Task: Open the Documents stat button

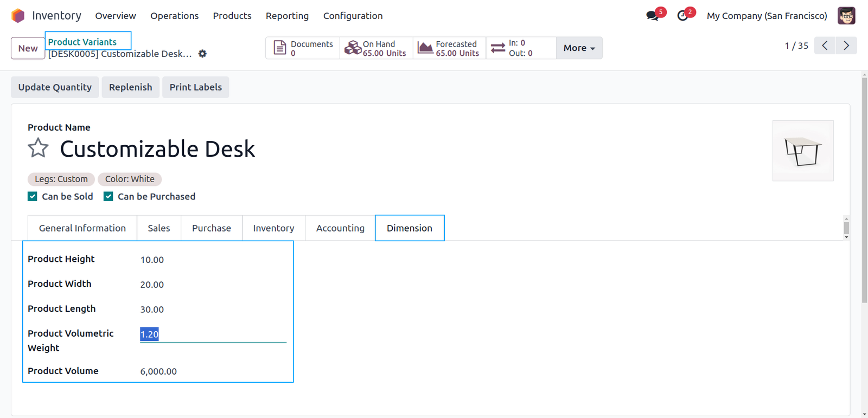Action: (303, 48)
